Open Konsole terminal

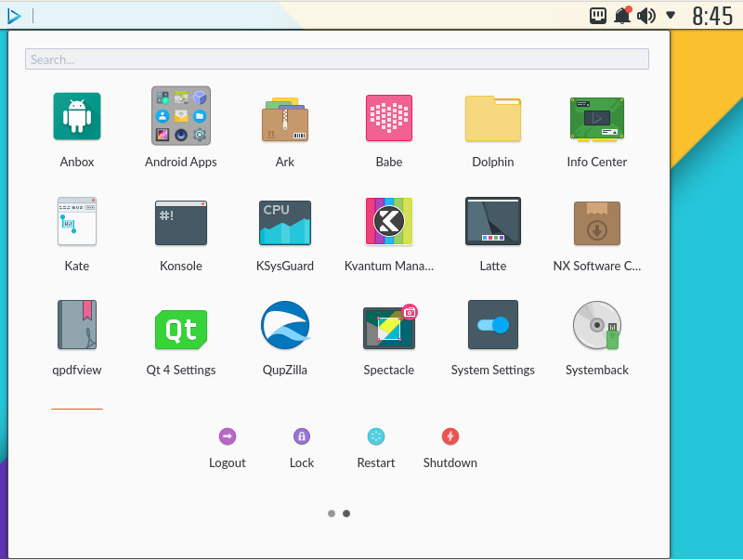tap(181, 221)
